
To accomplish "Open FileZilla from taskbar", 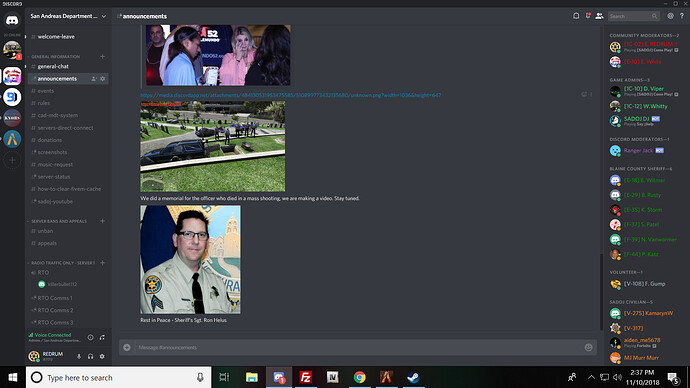I will (305, 377).
